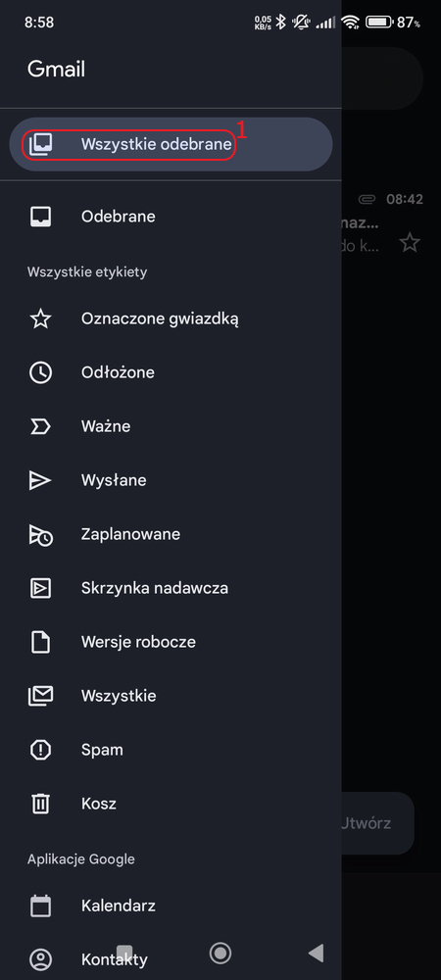
Task: Tap the Ważne label-arrow icon
Action: pos(40,427)
